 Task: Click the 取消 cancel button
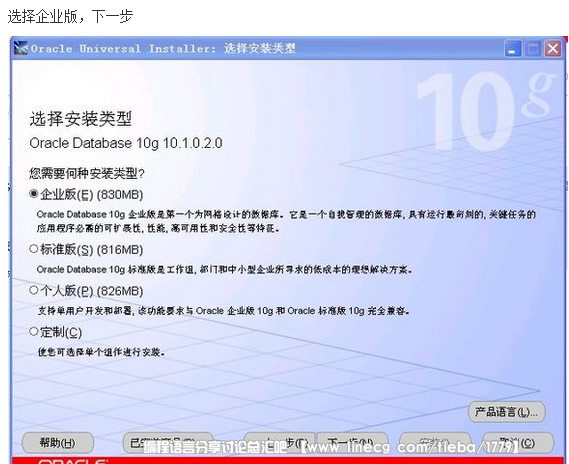pyautogui.click(x=518, y=443)
